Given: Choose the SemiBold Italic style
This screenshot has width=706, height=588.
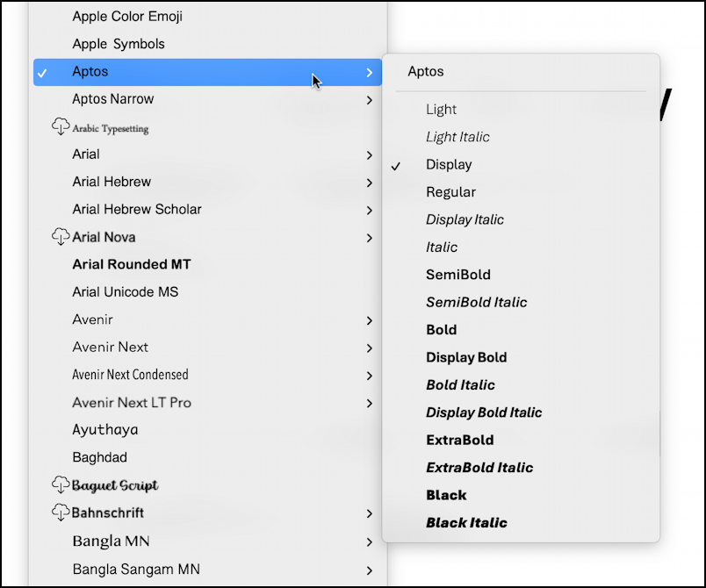Looking at the screenshot, I should (476, 302).
